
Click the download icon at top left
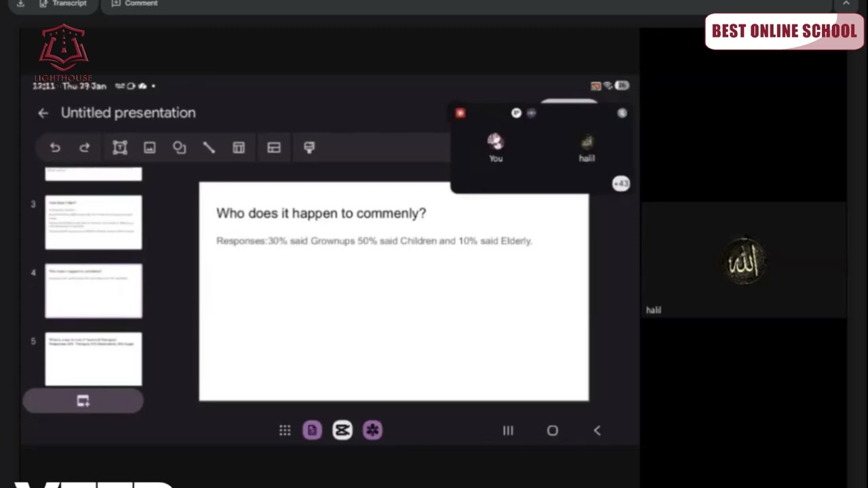20,3
